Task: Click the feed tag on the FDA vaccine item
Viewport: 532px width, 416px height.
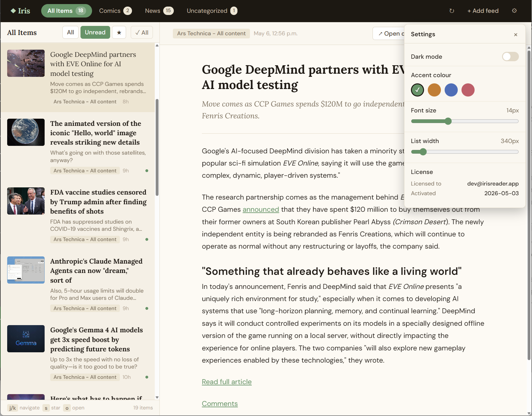Action: [85, 239]
